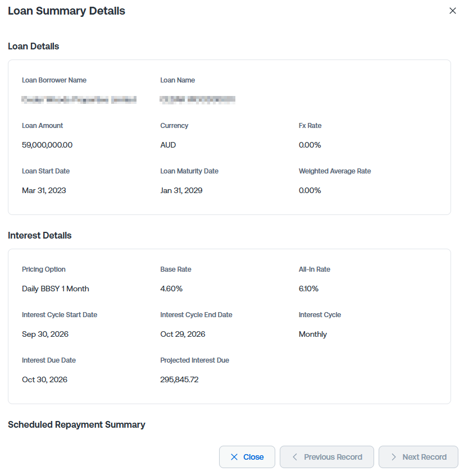The image size is (464, 476).
Task: Click the Interest Cycle End Date label
Action: (x=196, y=315)
